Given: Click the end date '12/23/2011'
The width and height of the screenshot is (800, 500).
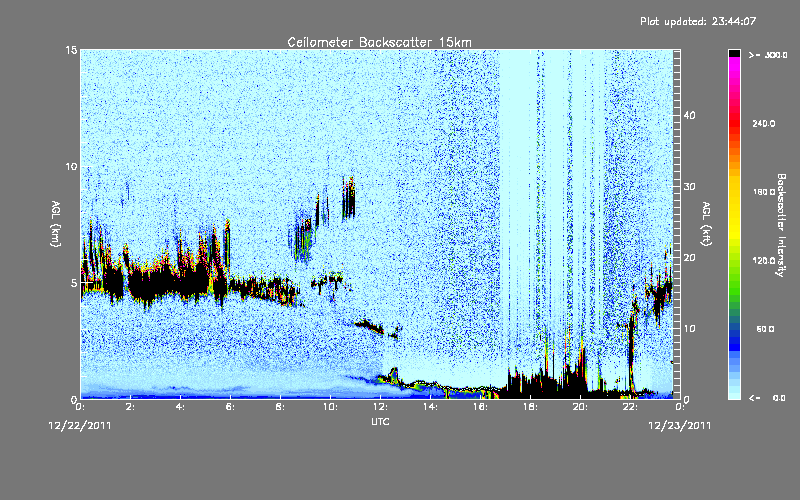Looking at the screenshot, I should [x=680, y=425].
